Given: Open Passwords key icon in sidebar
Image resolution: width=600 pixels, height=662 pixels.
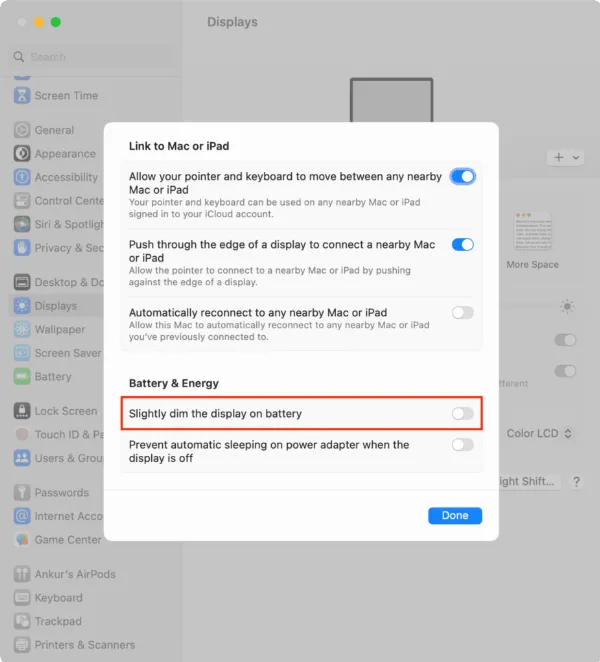Looking at the screenshot, I should pyautogui.click(x=22, y=492).
